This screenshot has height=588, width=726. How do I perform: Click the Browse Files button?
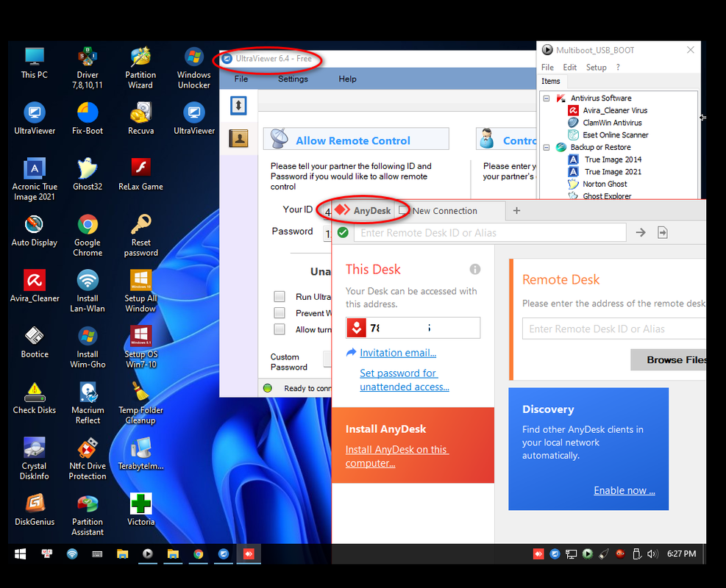(x=668, y=359)
